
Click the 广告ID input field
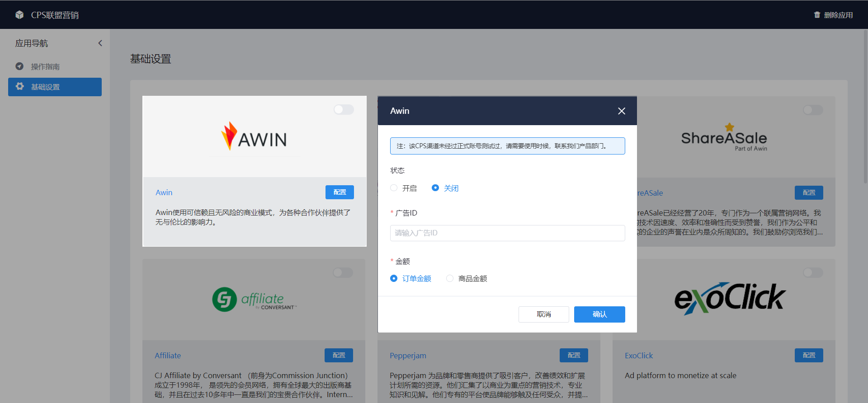[x=507, y=233]
